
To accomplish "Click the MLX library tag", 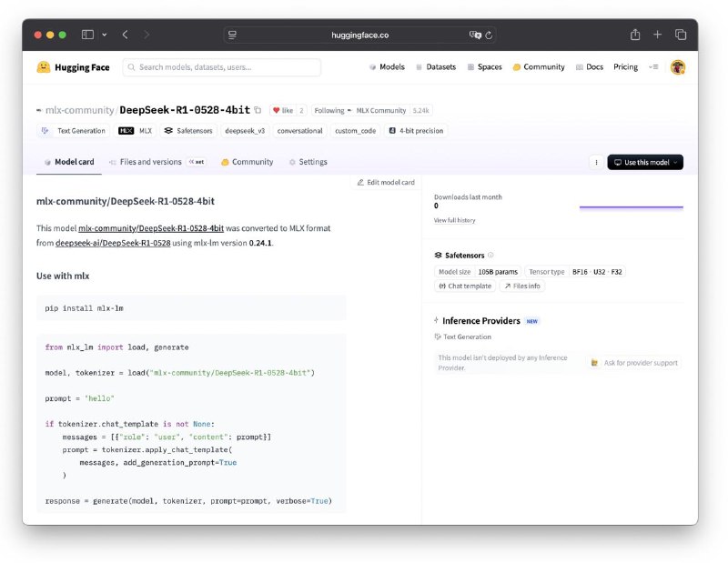I will pos(135,131).
